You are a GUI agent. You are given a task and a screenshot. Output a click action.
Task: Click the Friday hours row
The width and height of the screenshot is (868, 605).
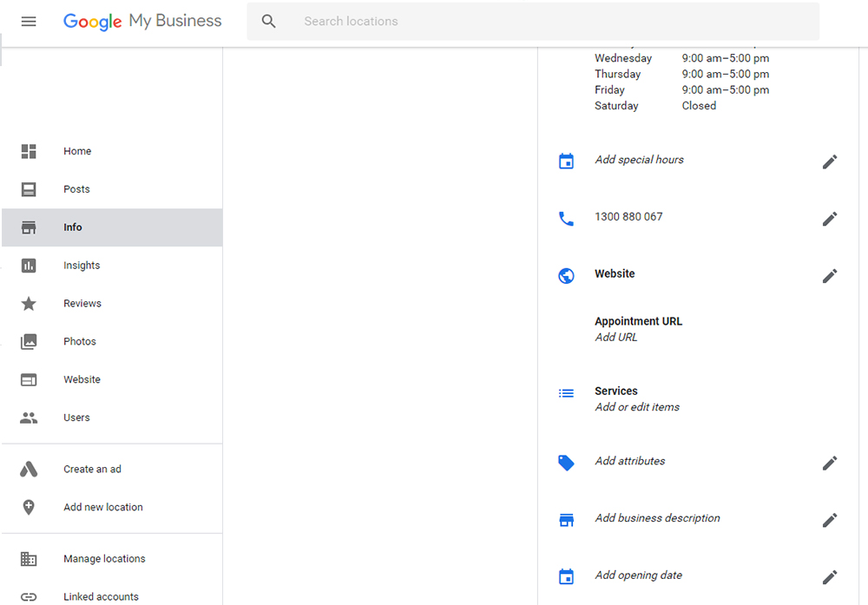click(682, 90)
